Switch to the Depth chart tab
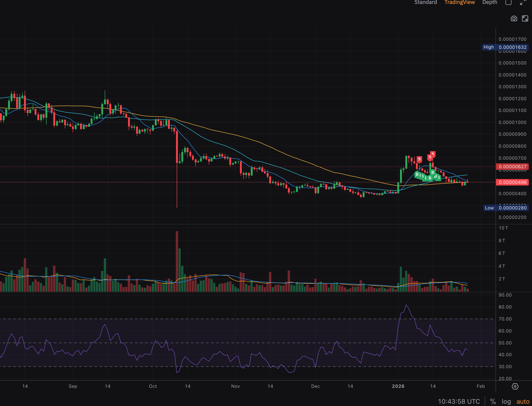This screenshot has width=532, height=406. [x=490, y=2]
